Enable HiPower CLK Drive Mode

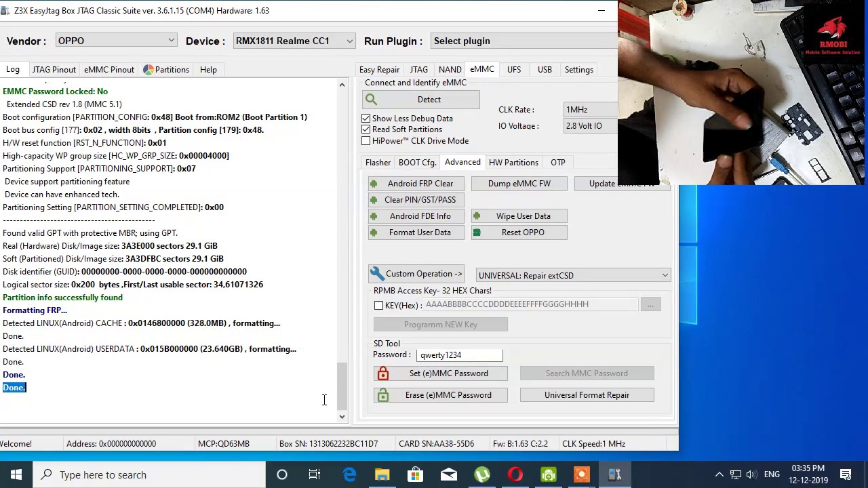366,141
